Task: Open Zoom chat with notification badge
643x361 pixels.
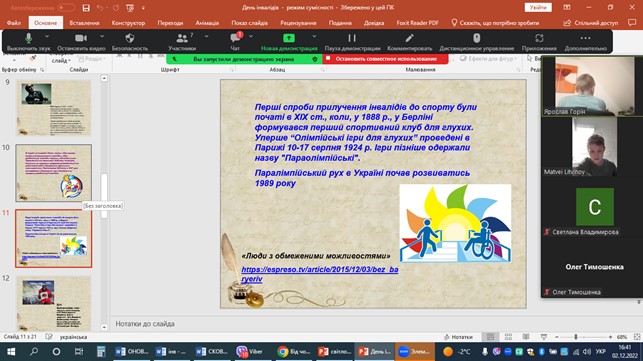Action: pos(236,38)
